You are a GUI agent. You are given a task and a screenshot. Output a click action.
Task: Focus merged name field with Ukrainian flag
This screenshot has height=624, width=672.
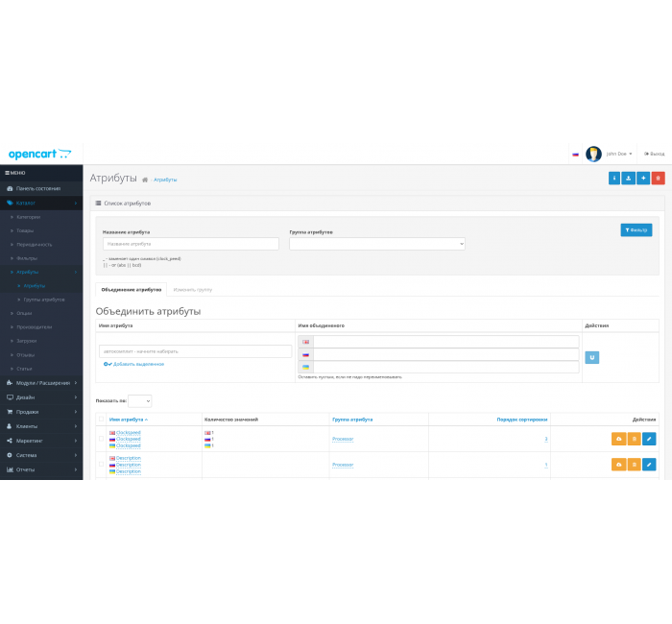click(x=446, y=367)
